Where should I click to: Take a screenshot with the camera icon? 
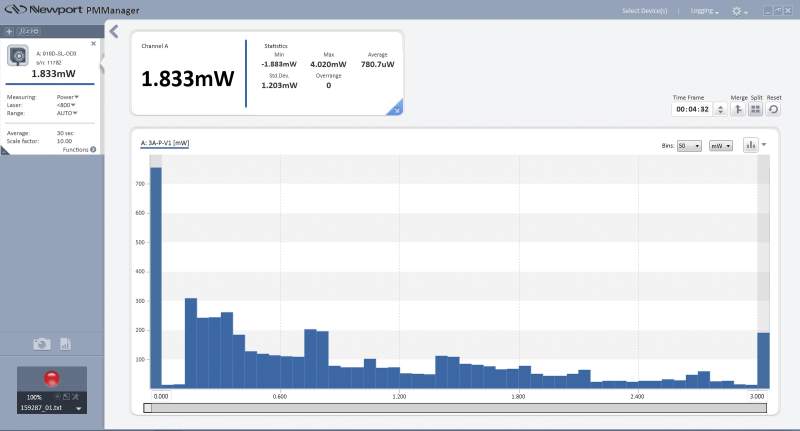[x=41, y=344]
